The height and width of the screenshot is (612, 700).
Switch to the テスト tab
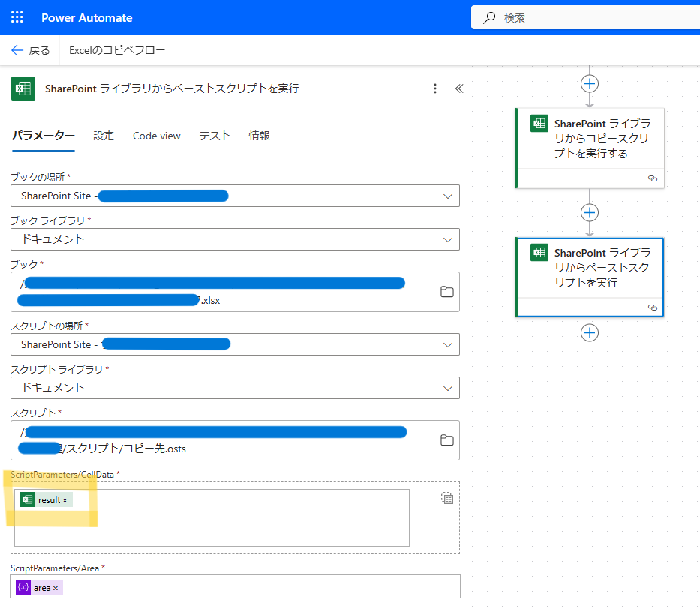[x=215, y=136]
